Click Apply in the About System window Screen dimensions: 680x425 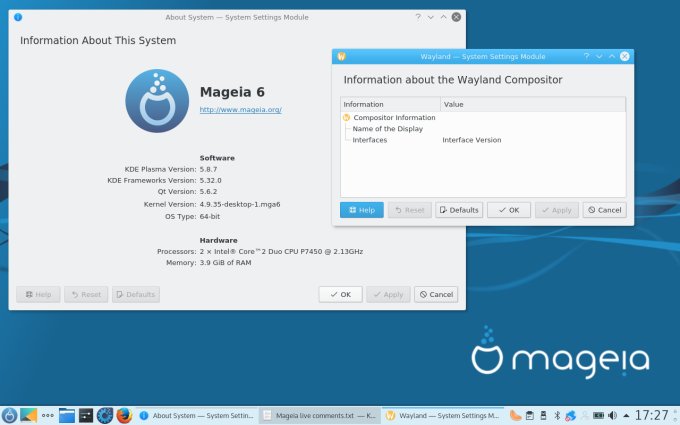388,294
